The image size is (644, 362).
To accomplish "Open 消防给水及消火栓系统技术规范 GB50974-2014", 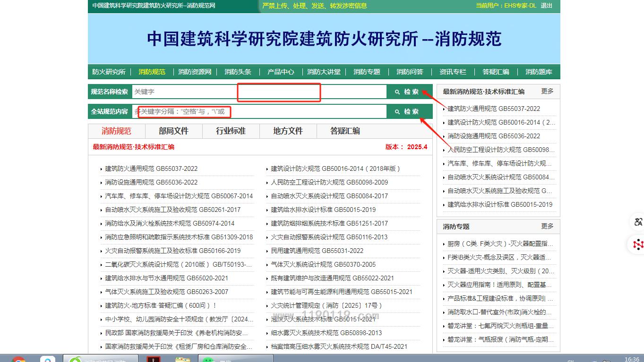I will [170, 223].
